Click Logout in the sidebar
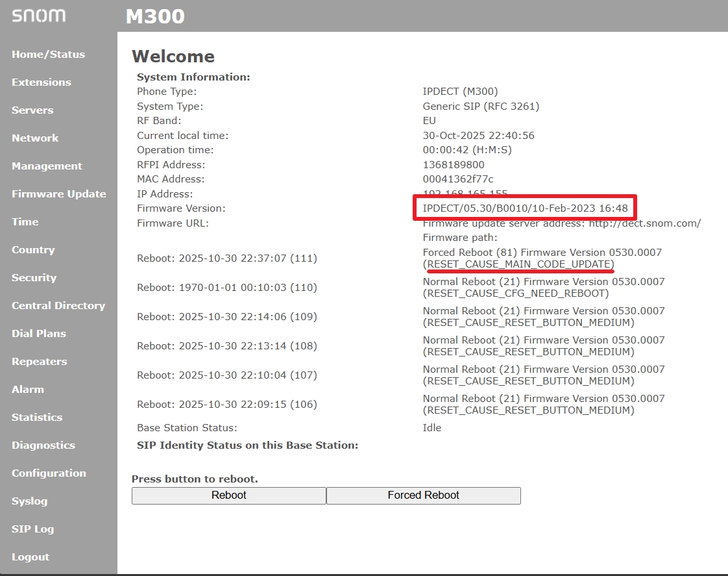 click(x=30, y=557)
